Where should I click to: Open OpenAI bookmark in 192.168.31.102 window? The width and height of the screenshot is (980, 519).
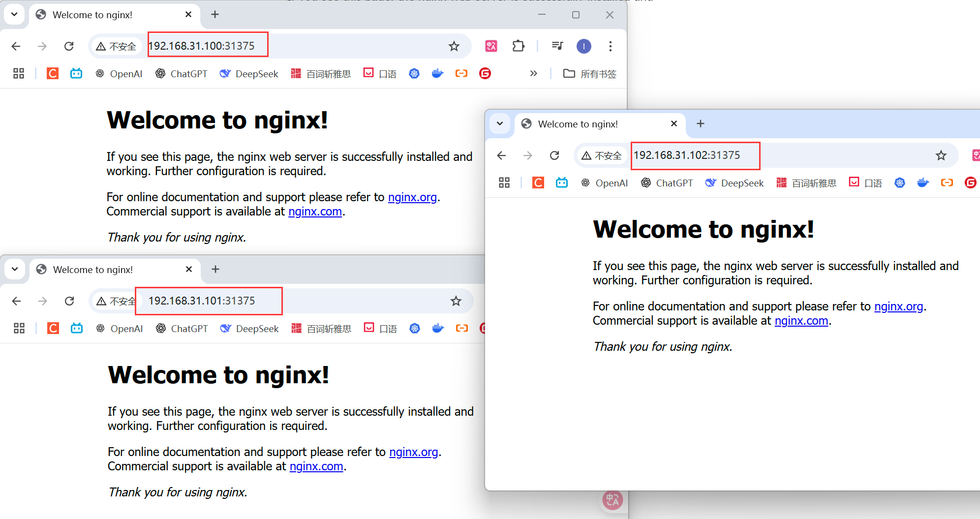(604, 183)
